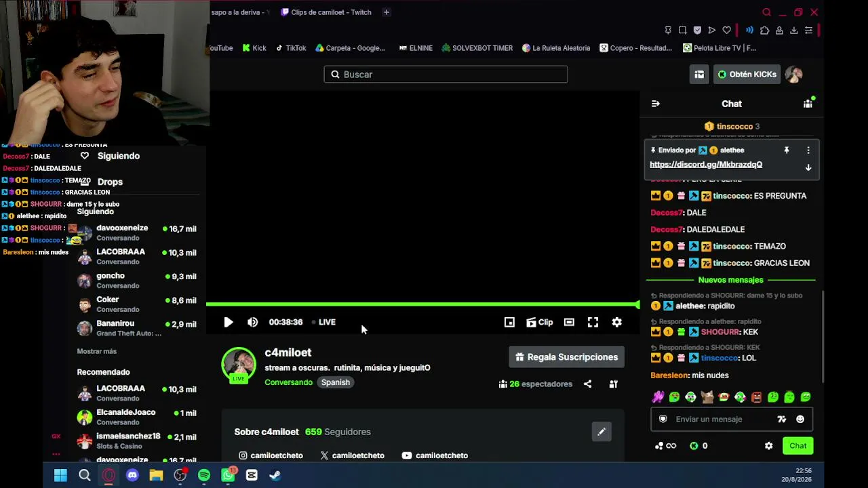Open moderation tools icon beside share
Viewport: 868px width, 488px height.
point(613,384)
